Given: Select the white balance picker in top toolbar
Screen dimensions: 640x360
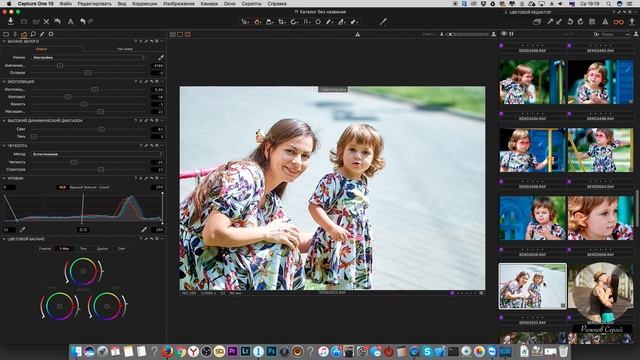Looking at the screenshot, I should click(329, 22).
